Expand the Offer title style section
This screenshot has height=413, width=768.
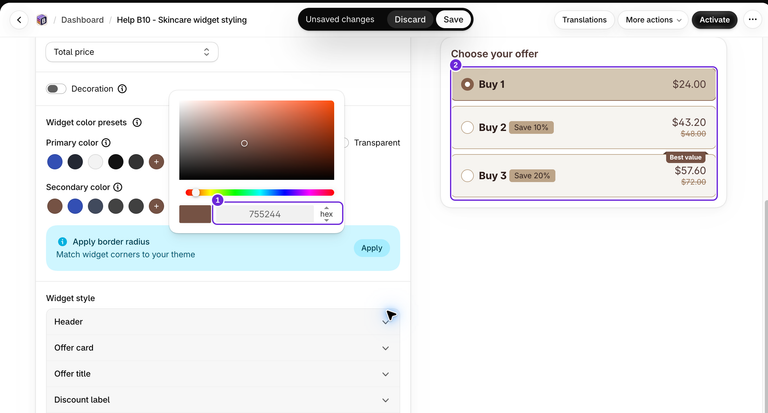point(223,374)
